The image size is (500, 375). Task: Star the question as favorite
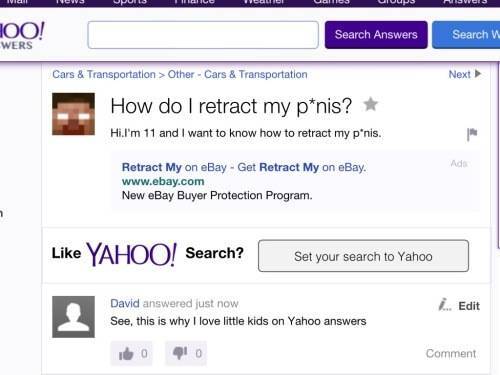tap(370, 104)
